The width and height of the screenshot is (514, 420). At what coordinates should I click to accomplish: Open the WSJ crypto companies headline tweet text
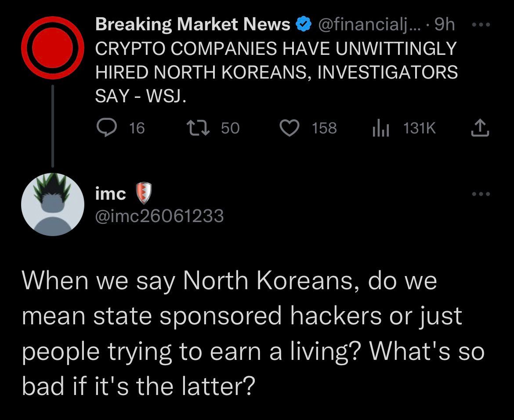276,72
